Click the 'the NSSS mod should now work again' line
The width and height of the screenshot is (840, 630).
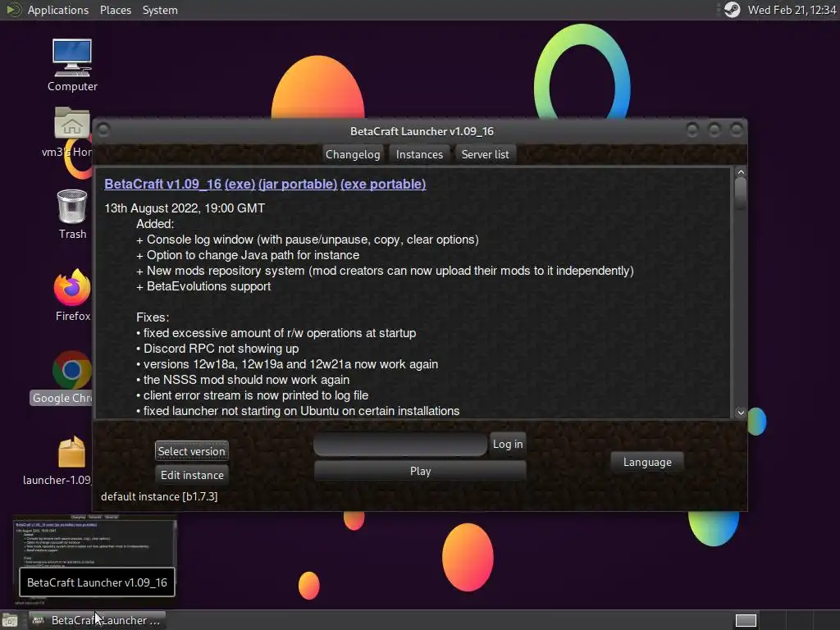tap(243, 380)
